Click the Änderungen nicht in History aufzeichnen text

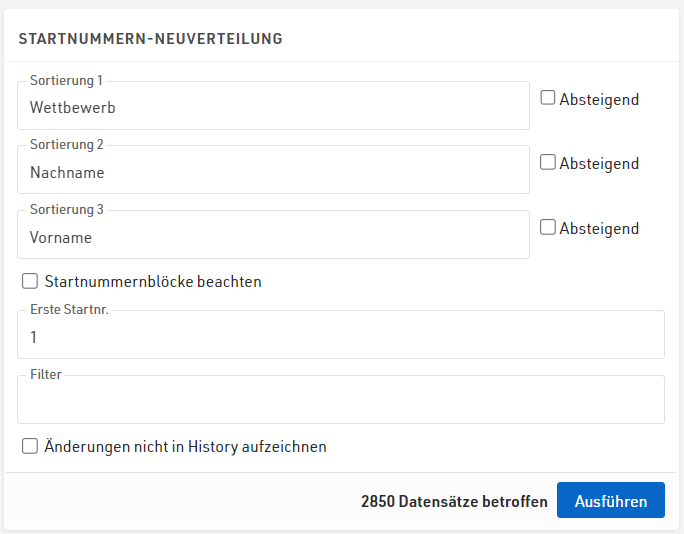coord(185,446)
